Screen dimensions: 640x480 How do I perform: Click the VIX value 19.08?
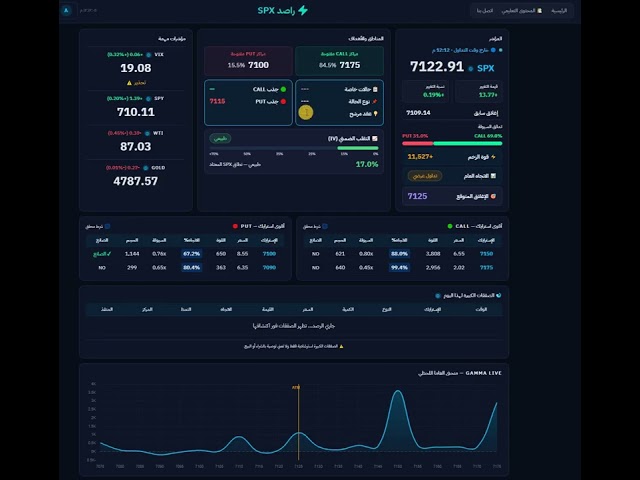tap(136, 68)
